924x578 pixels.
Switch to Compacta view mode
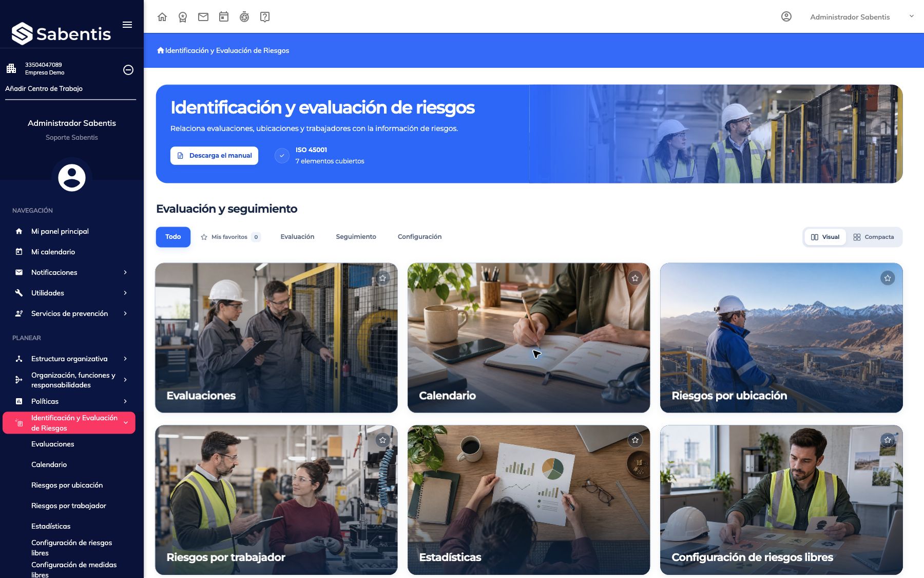874,237
